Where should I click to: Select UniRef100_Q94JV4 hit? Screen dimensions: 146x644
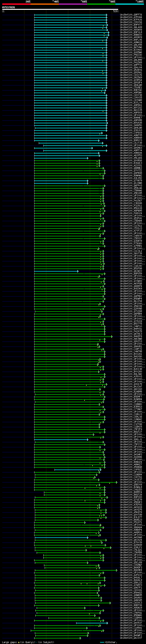click(131, 67)
